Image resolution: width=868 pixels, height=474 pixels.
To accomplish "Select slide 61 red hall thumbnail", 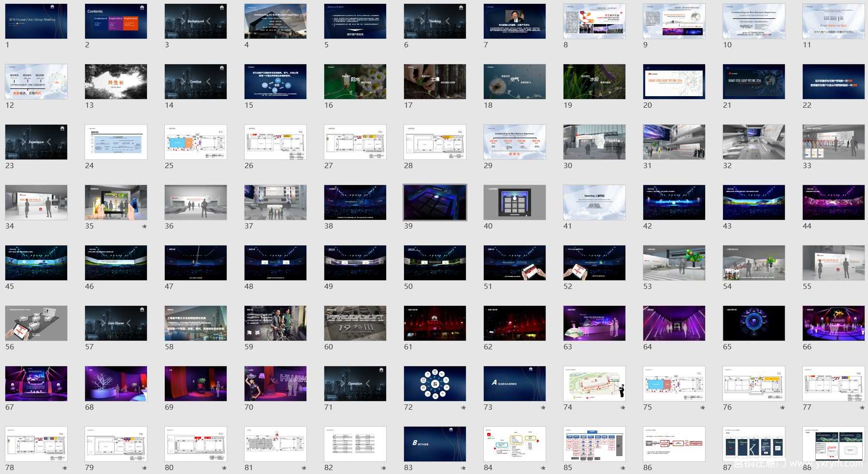I will point(435,323).
